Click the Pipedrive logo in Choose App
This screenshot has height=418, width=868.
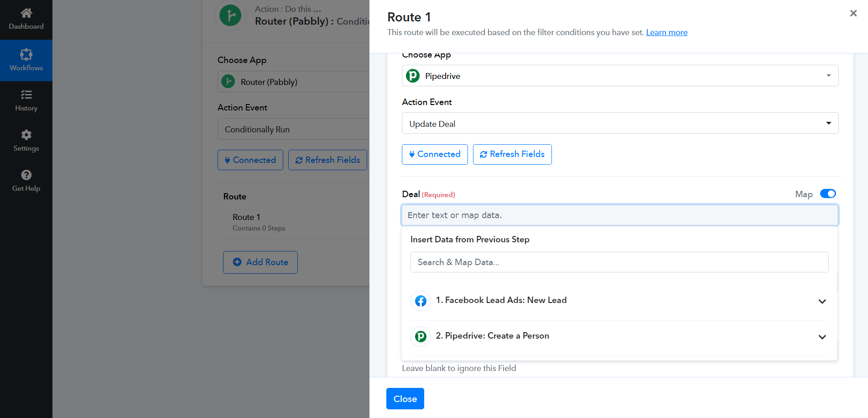[413, 76]
